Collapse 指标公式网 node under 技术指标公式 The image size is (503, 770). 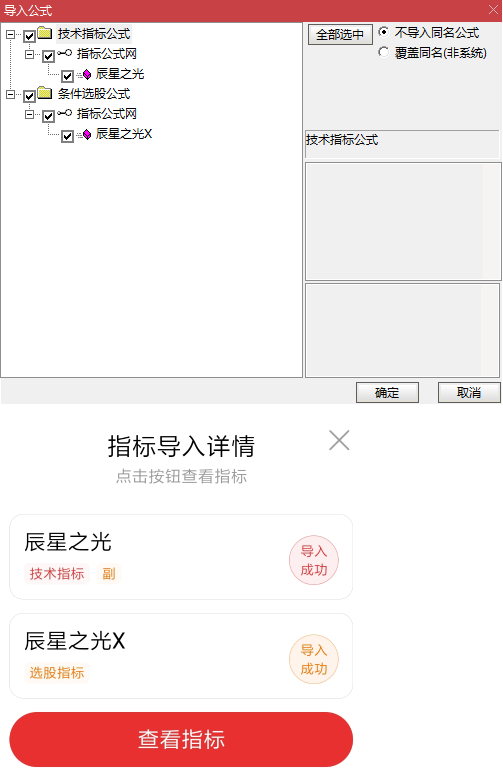[x=29, y=54]
